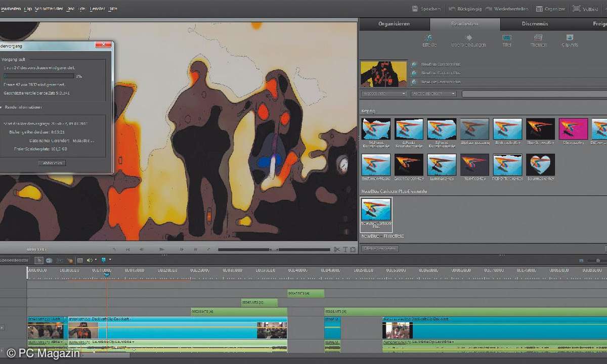Select the timeline selection arrow tool
The image size is (607, 364).
(39, 260)
